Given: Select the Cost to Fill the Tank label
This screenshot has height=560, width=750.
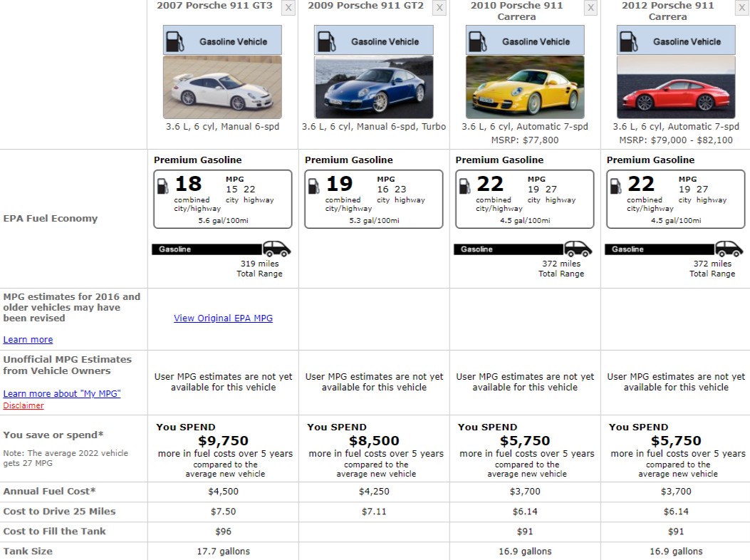Looking at the screenshot, I should tap(55, 532).
